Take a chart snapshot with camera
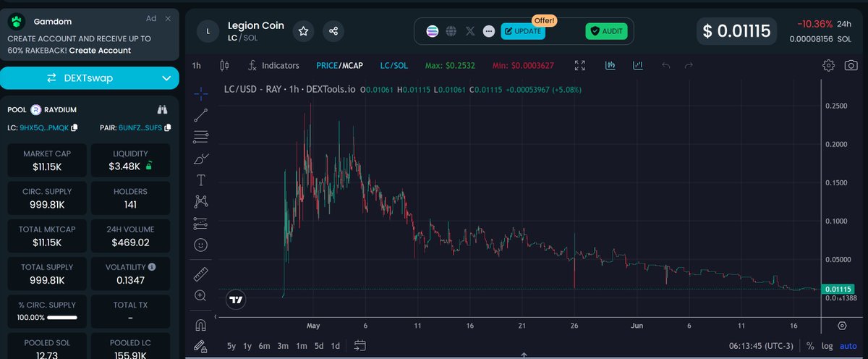The width and height of the screenshot is (868, 359). pos(851,65)
